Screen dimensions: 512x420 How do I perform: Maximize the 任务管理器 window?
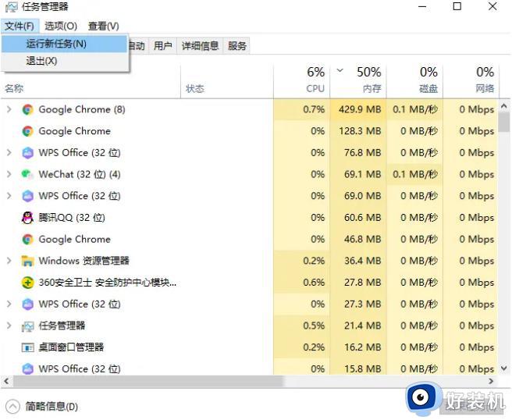tap(457, 6)
